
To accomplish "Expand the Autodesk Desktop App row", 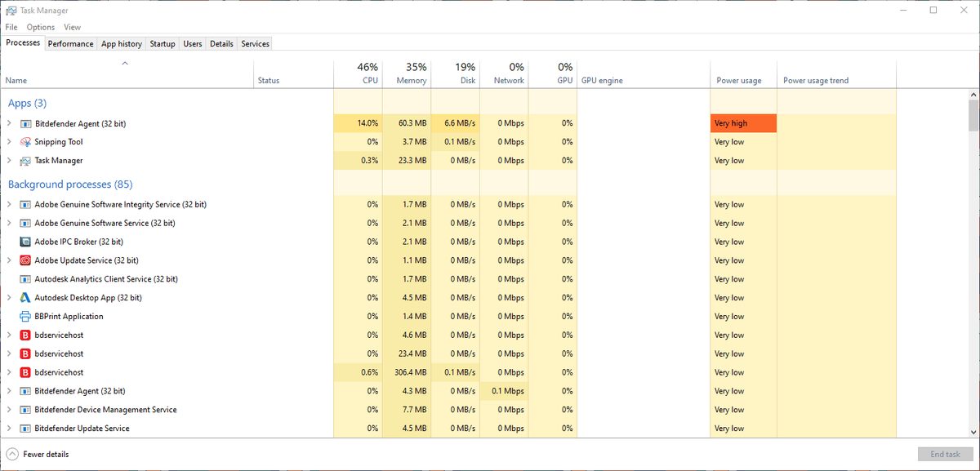I will pos(9,298).
